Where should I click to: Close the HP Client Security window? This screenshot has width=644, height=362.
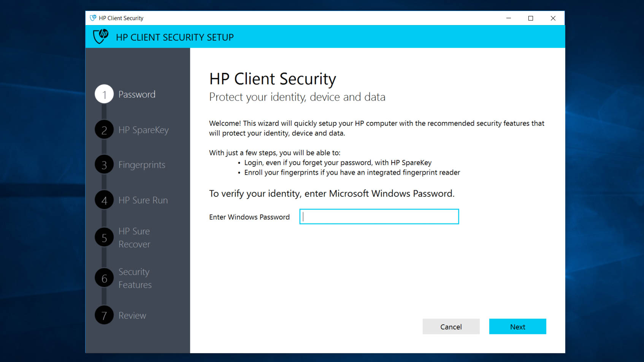[x=553, y=18]
